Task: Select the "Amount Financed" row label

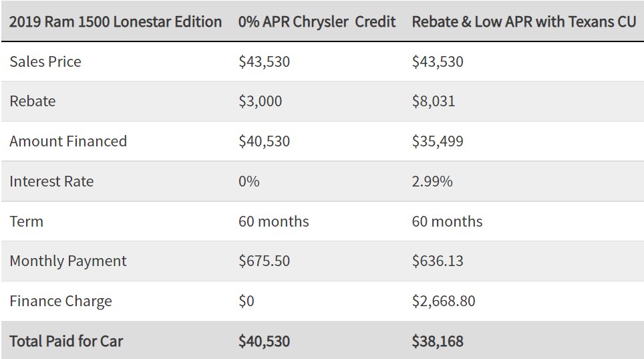Action: 68,141
